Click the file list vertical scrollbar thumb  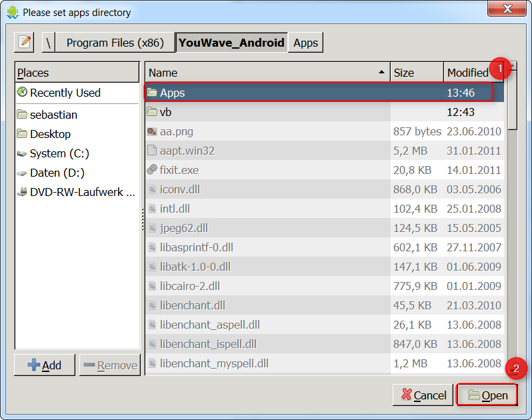coord(512,101)
